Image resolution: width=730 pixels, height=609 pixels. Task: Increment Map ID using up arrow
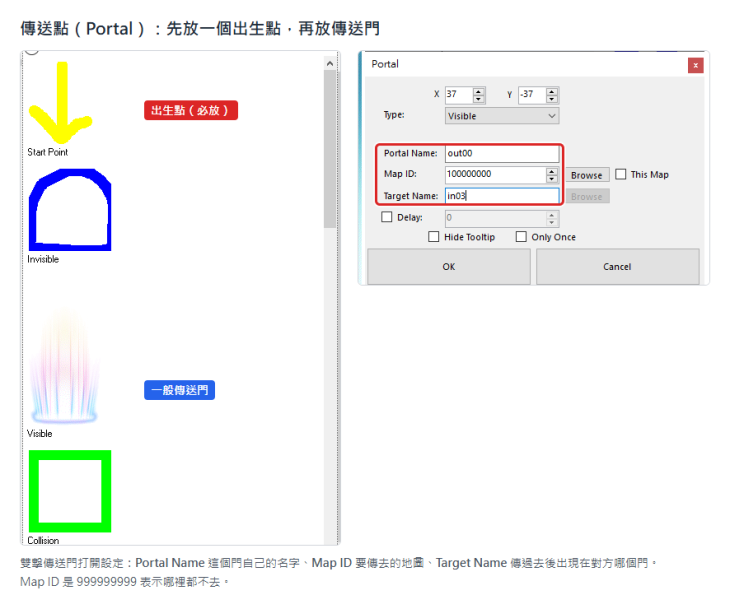click(552, 171)
